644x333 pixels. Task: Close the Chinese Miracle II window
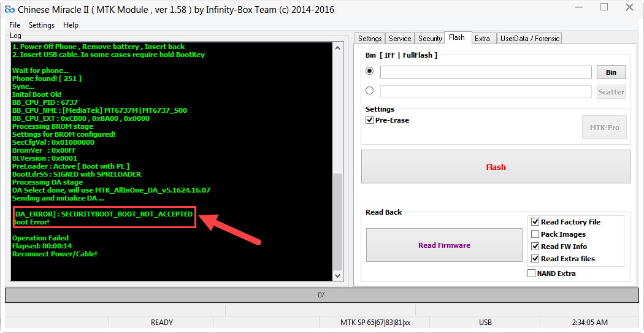point(629,7)
